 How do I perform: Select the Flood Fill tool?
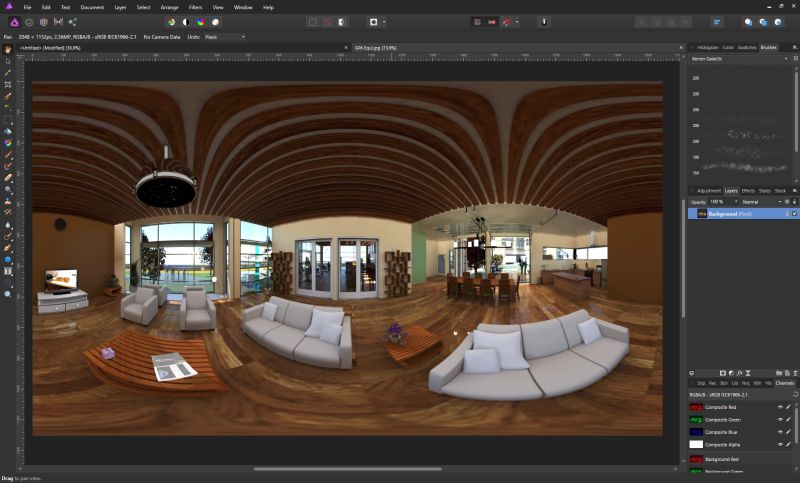point(8,131)
